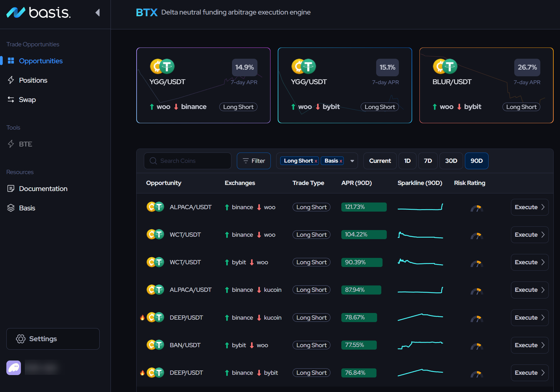Click the risk gauge icon for 90.39% row
This screenshot has width=560, height=392.
tap(477, 263)
